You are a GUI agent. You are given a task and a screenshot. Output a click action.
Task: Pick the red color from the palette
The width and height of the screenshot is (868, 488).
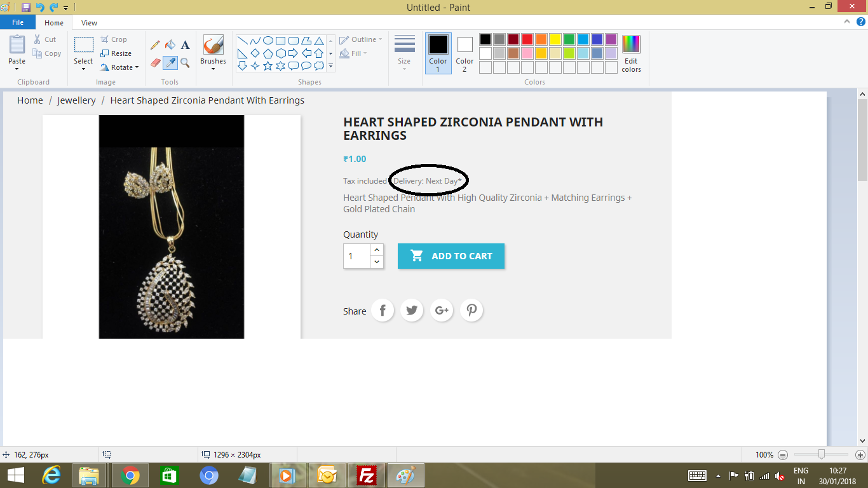coord(527,39)
